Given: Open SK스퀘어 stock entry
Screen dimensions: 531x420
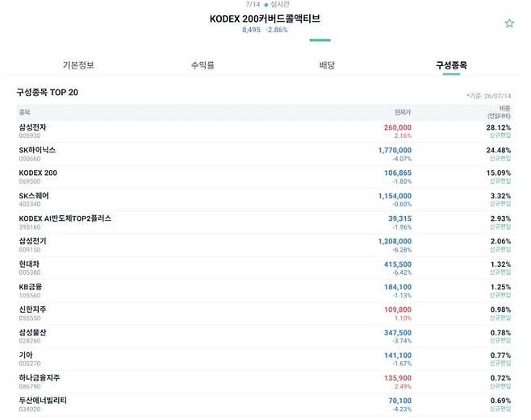Looking at the screenshot, I should click(x=265, y=199).
